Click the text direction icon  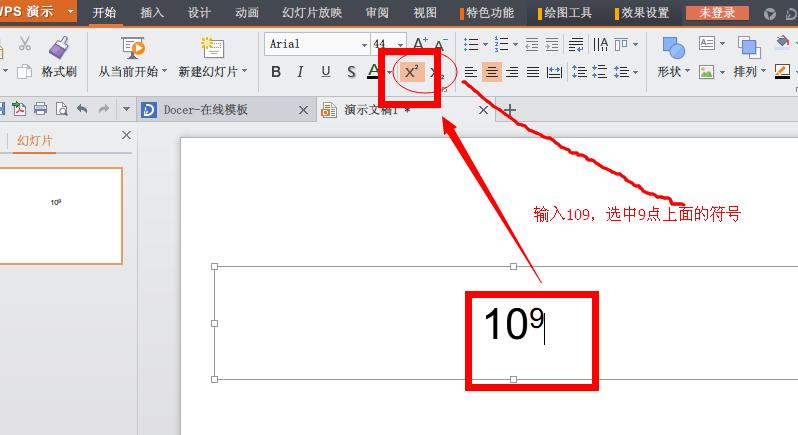[x=601, y=45]
